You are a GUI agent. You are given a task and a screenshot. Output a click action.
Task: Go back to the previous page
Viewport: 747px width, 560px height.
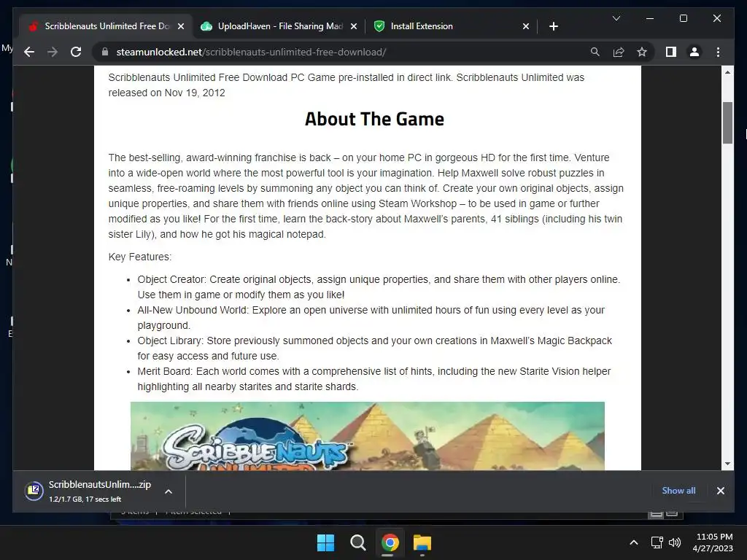29,52
